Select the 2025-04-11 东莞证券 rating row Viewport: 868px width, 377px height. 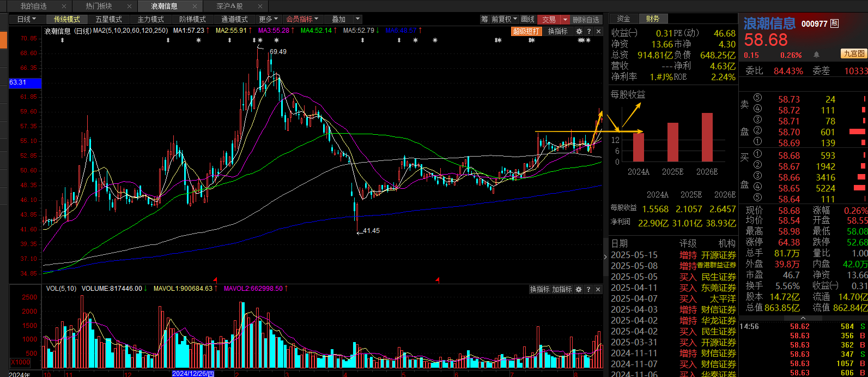(673, 288)
